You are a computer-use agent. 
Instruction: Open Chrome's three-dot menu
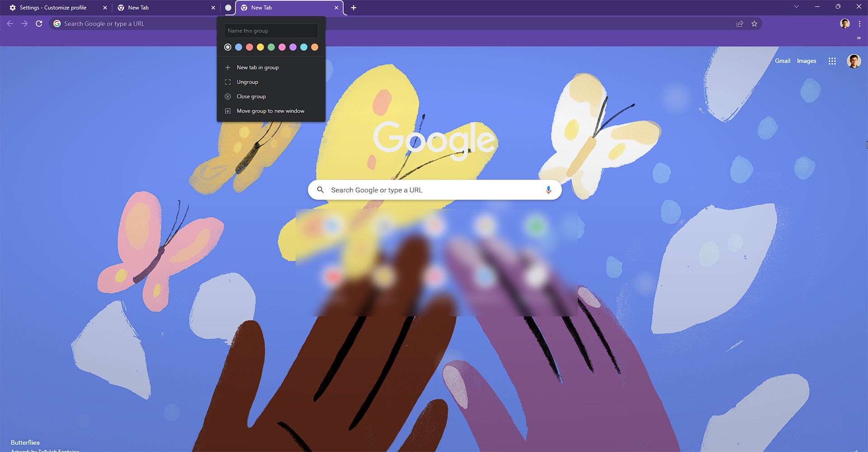pos(859,24)
